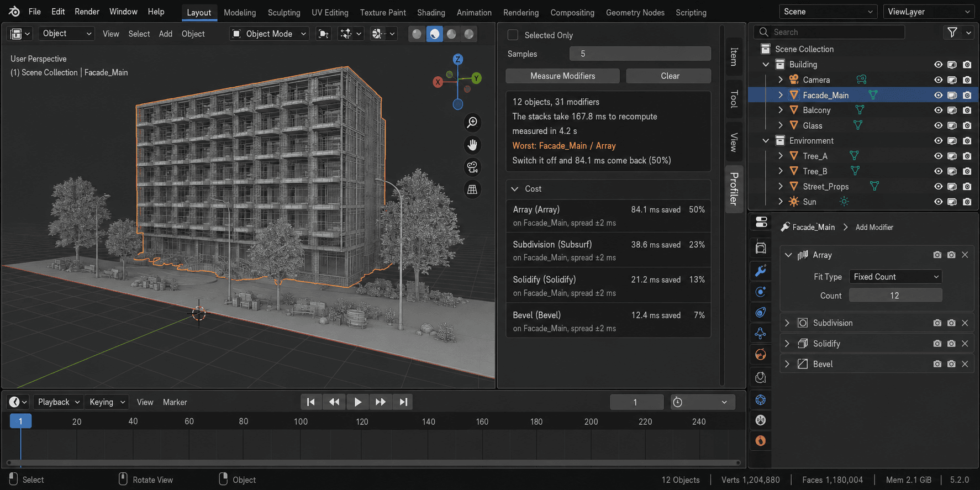Select the Item sidebar tab
The image size is (980, 490).
[734, 56]
